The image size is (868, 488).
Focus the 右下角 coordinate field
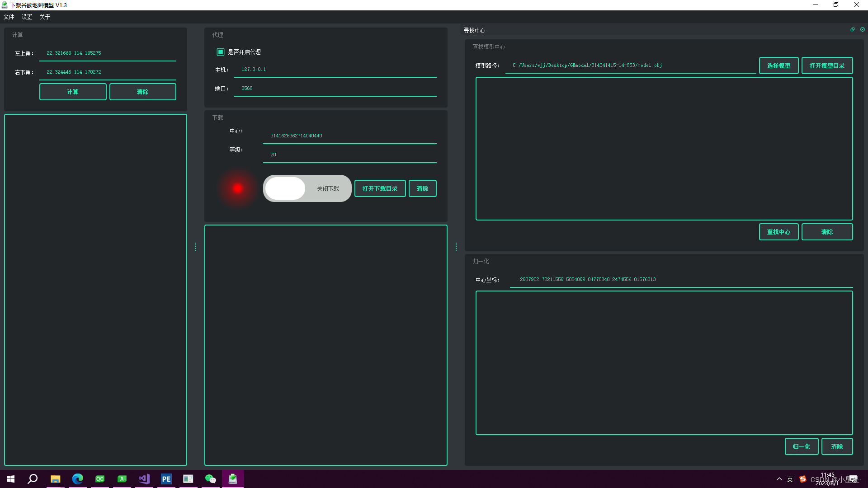[x=108, y=72]
